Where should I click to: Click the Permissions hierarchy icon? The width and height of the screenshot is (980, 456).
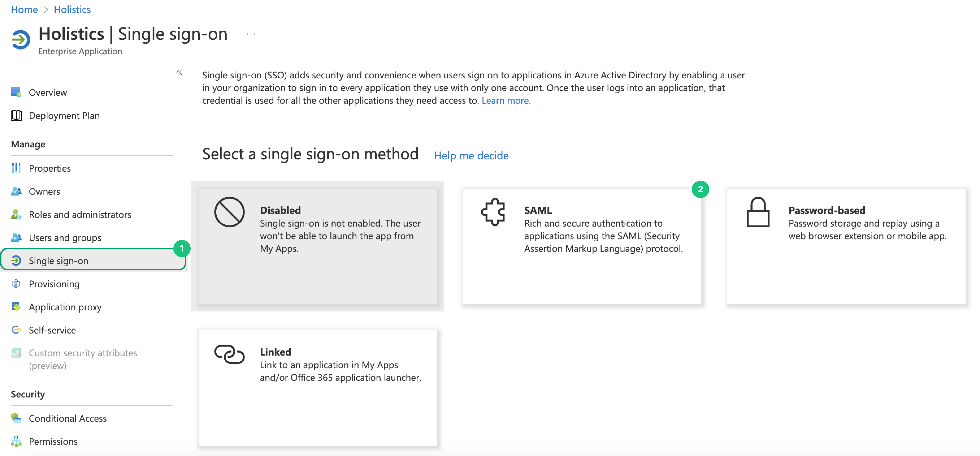[x=16, y=441]
